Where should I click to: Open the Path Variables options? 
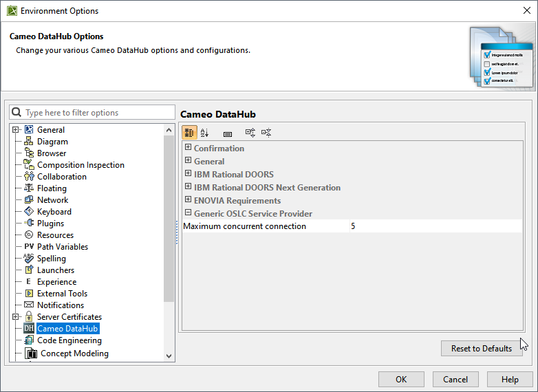(62, 247)
